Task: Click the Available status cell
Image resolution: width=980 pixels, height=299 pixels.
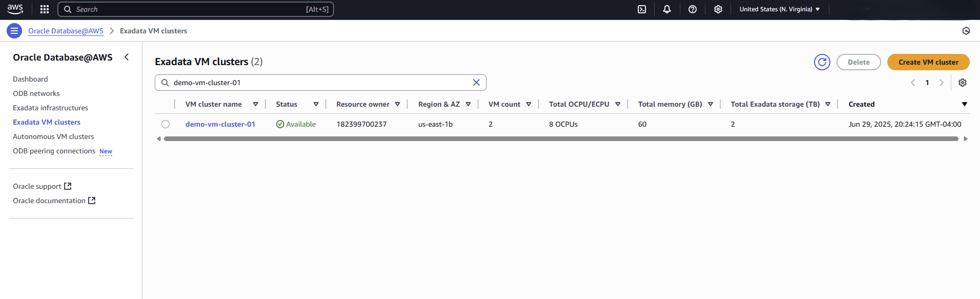Action: pos(296,124)
